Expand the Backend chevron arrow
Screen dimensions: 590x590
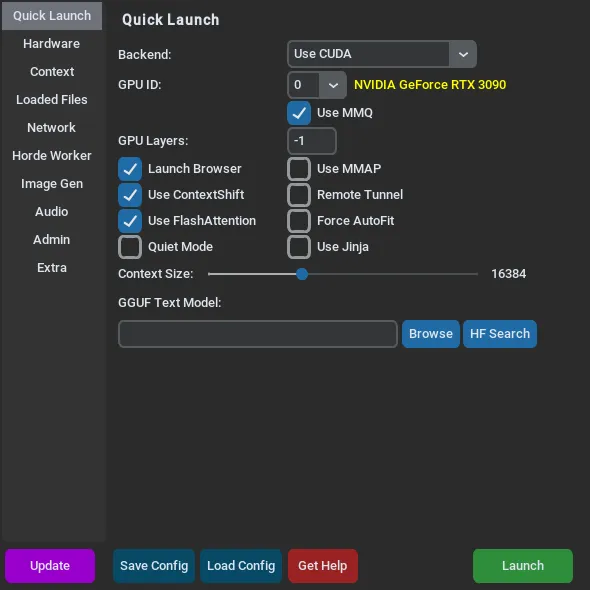click(463, 54)
